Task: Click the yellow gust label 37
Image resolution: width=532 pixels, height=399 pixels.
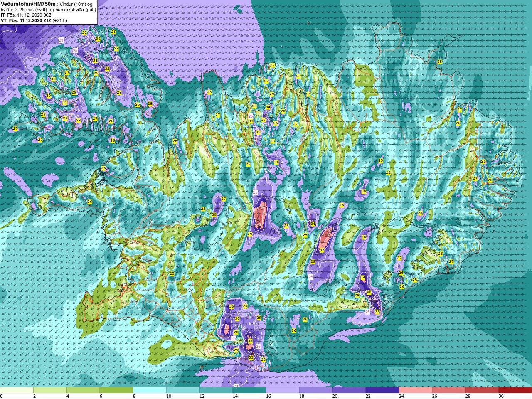Action: 264,120
